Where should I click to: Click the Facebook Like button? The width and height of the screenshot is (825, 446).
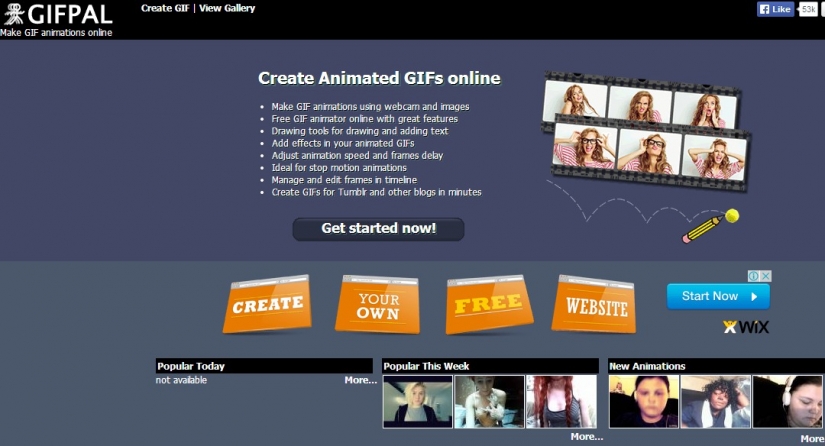click(775, 9)
